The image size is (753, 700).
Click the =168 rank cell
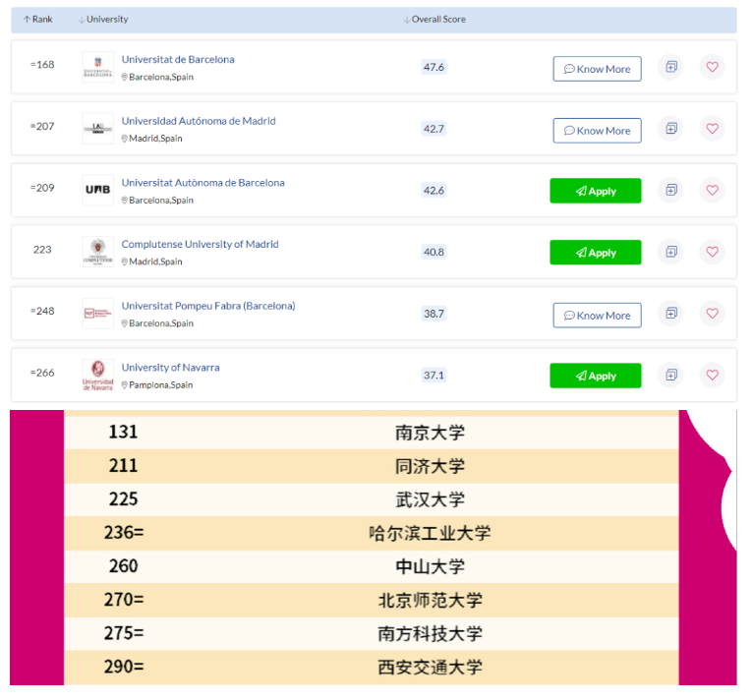pyautogui.click(x=42, y=64)
